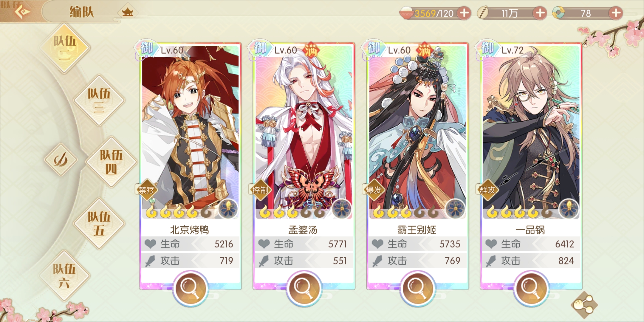Viewport: 644px width, 322px height.
Task: Switch to team 队伍二
Action: point(65,48)
